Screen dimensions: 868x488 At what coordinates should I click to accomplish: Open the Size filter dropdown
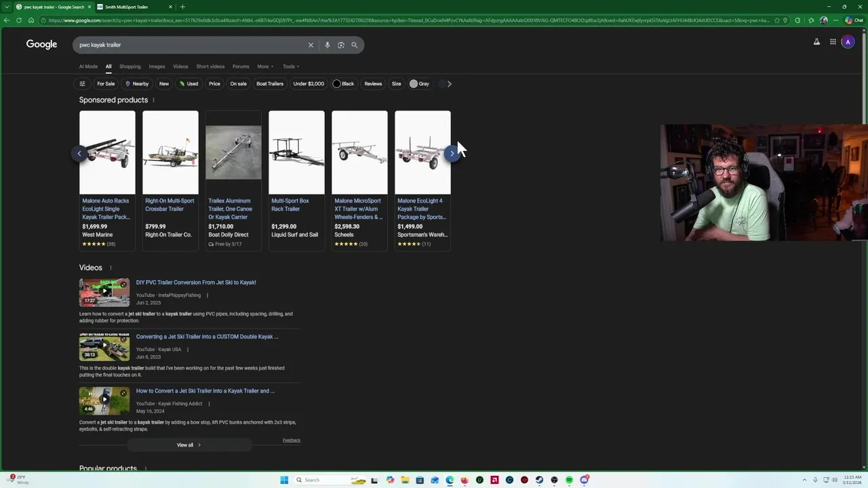click(396, 84)
